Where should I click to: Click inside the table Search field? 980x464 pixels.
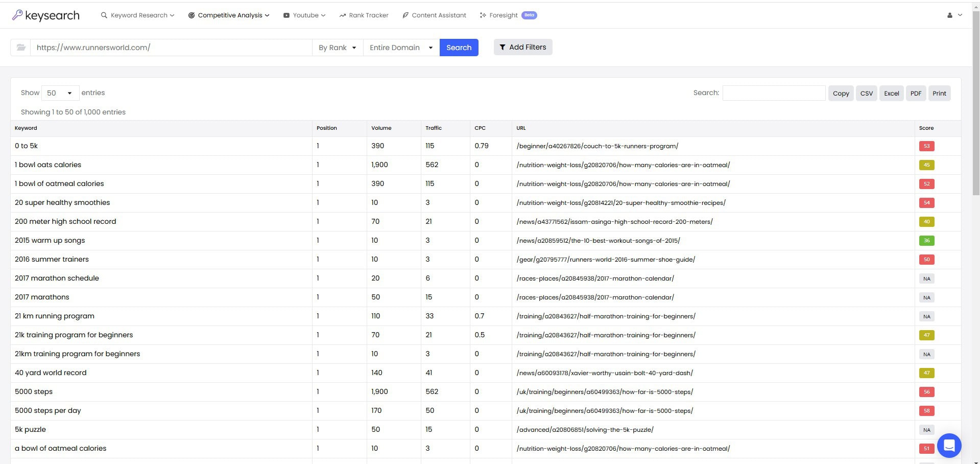773,93
